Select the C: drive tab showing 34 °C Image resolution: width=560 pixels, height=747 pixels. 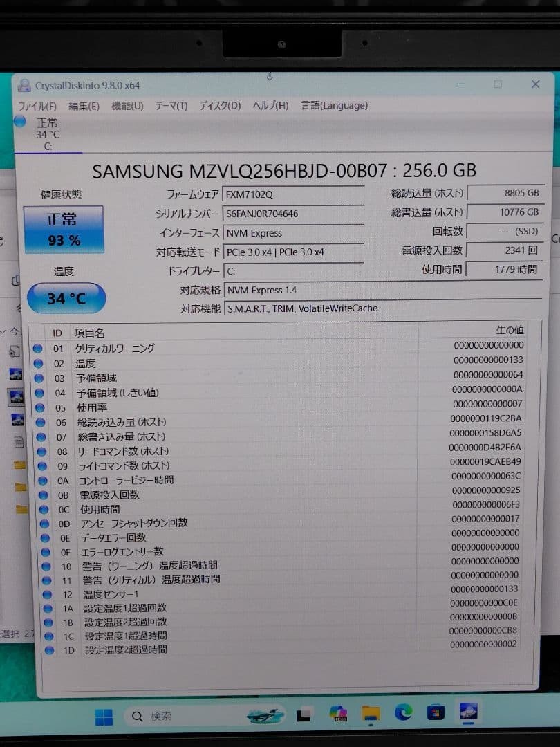48,134
